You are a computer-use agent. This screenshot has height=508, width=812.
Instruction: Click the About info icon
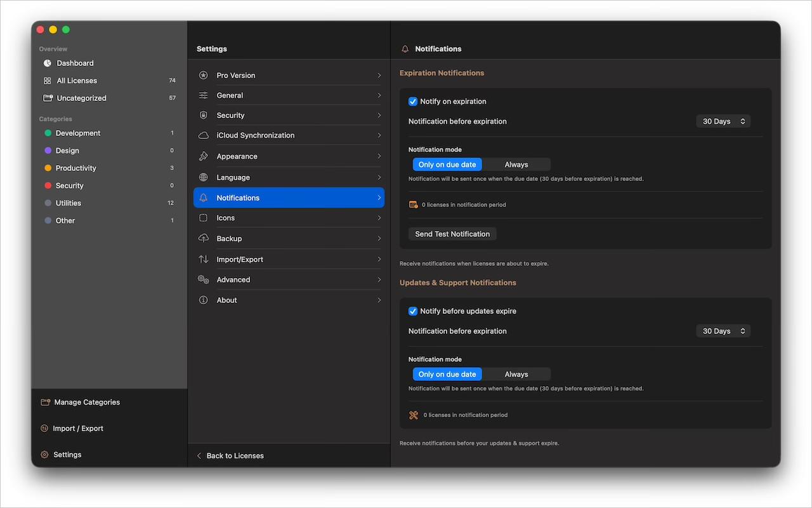(x=204, y=300)
